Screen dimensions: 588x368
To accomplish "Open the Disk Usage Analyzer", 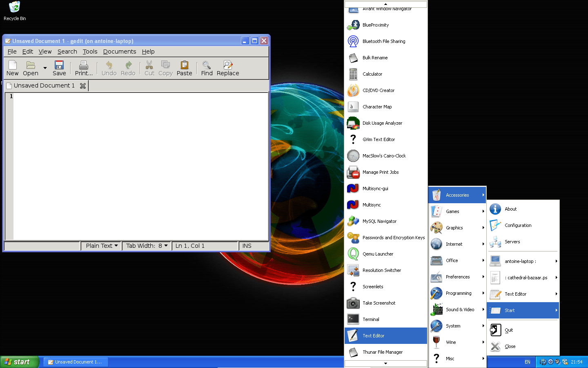I will tap(382, 123).
